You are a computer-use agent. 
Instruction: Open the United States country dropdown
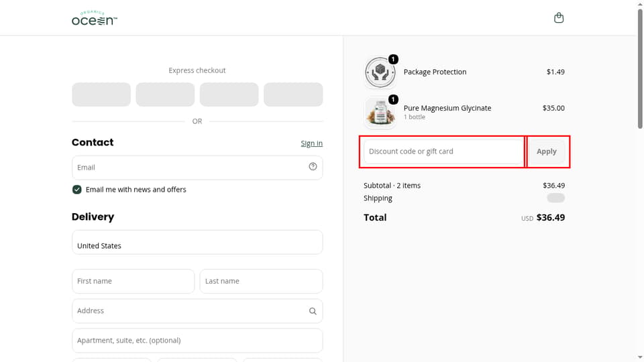click(197, 242)
